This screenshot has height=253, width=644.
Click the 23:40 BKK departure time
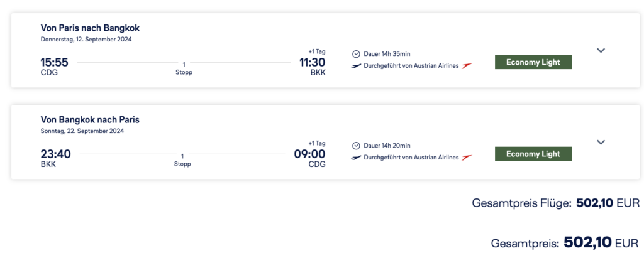[55, 154]
